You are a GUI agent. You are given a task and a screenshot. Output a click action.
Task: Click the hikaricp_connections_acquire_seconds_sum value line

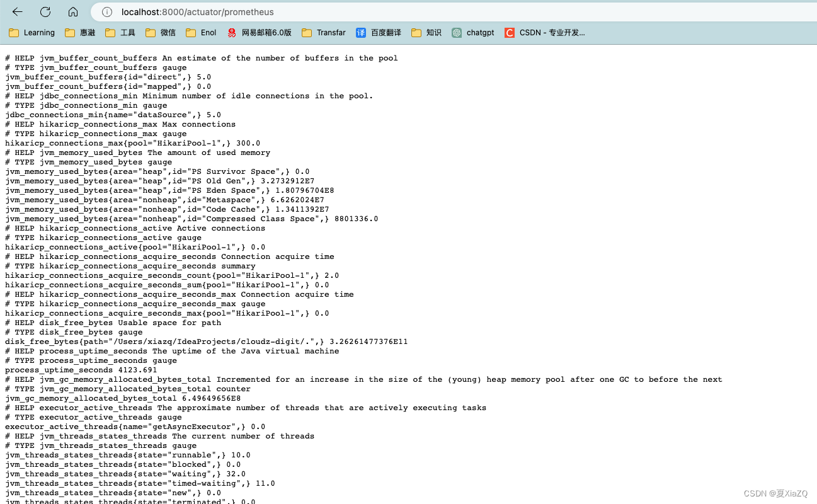(x=167, y=285)
